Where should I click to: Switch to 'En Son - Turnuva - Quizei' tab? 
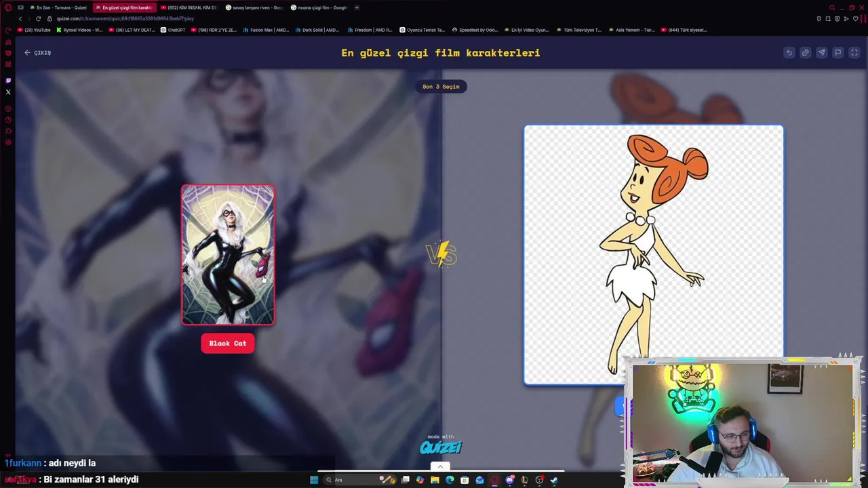pos(59,7)
